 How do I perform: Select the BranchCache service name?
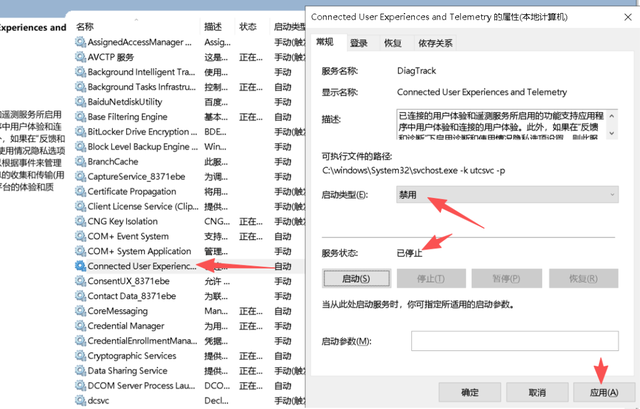coord(113,162)
